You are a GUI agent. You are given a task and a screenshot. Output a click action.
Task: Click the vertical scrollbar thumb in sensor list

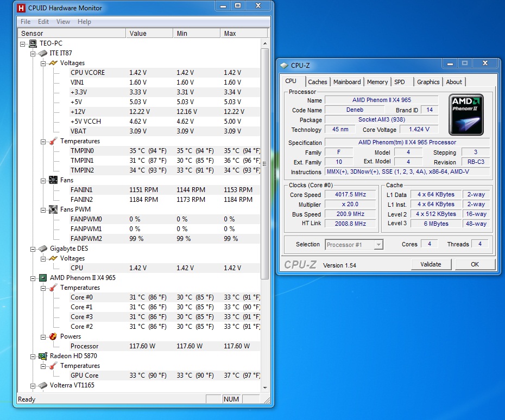pyautogui.click(x=265, y=164)
